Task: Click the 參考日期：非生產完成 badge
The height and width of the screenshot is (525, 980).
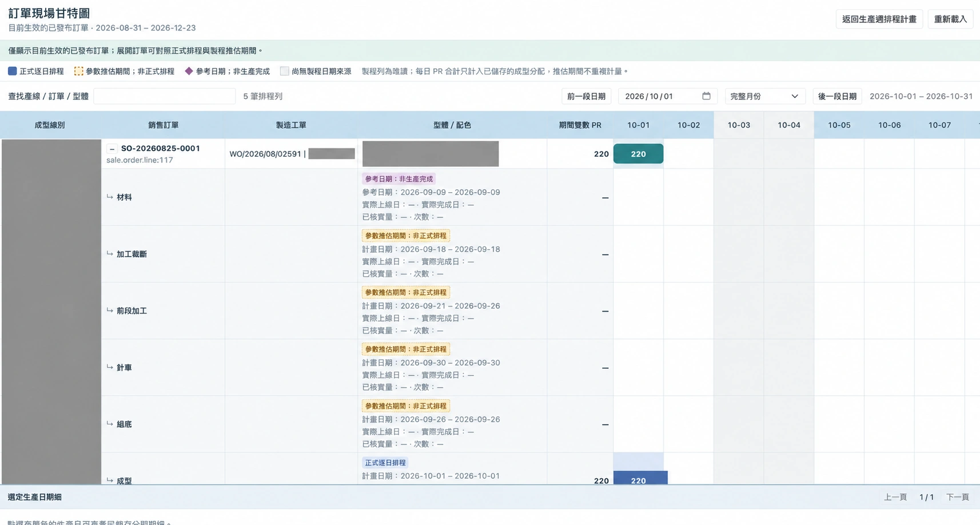Action: point(399,179)
